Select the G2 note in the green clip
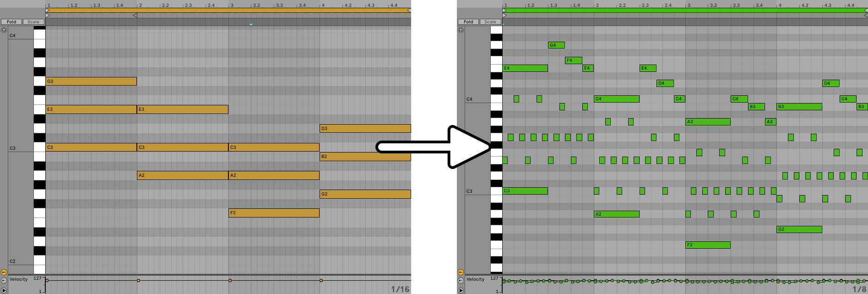 coord(799,229)
